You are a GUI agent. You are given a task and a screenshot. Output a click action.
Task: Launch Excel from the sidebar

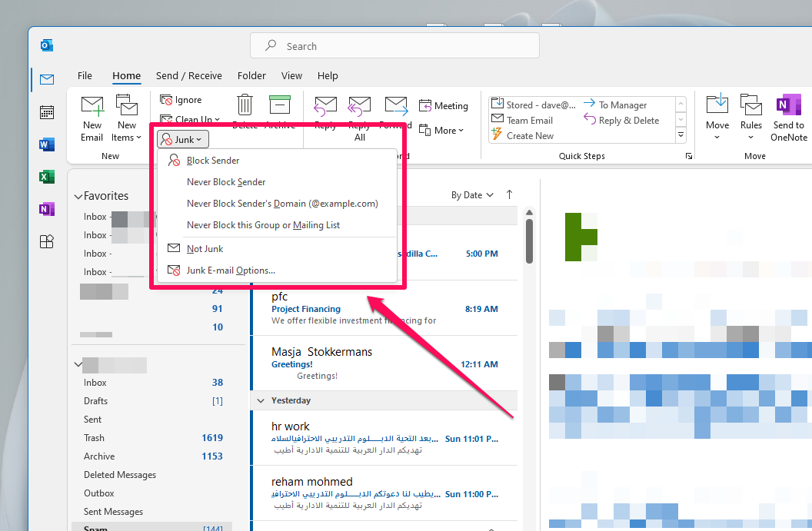(46, 176)
